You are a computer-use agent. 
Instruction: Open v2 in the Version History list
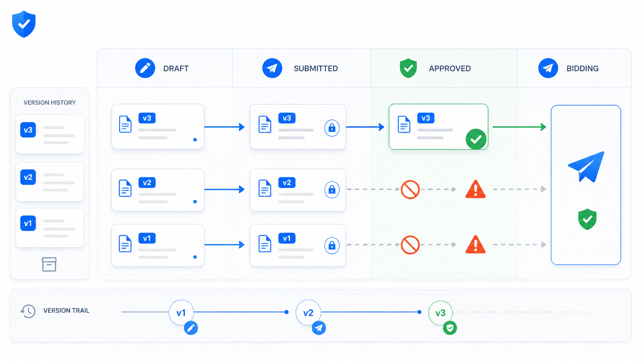50,182
